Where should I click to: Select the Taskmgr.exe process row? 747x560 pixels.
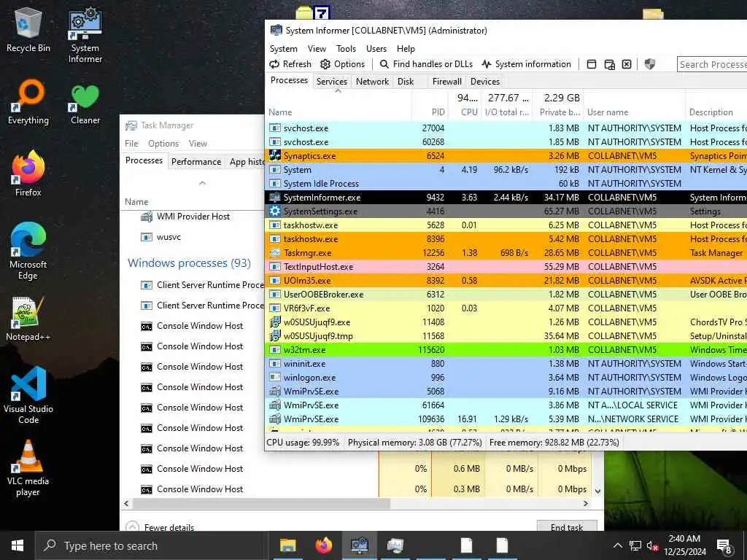click(x=506, y=253)
